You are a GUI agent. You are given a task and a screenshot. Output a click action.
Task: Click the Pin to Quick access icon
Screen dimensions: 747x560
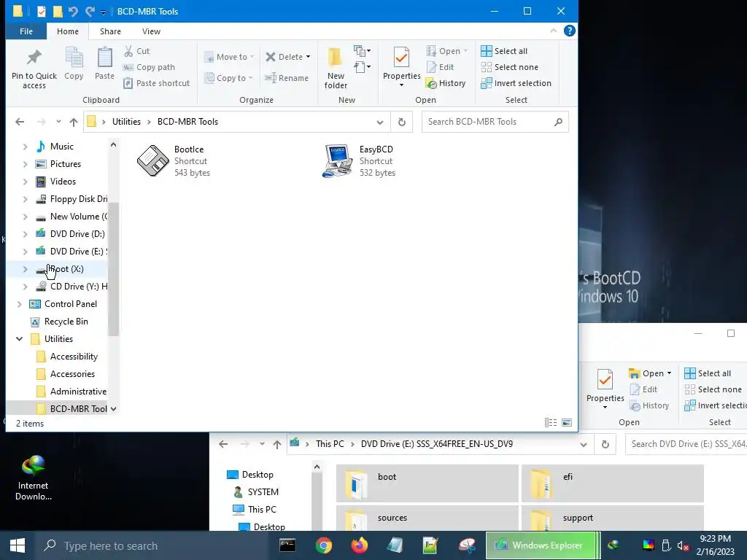tap(34, 69)
